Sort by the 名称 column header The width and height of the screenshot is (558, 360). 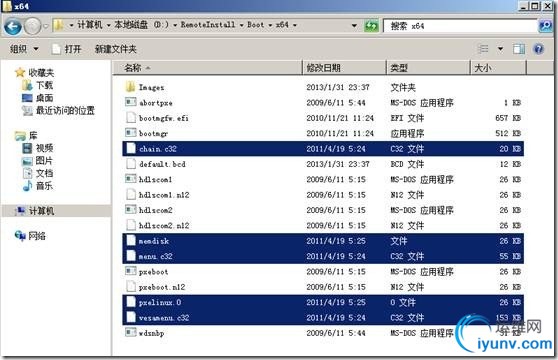(x=207, y=68)
